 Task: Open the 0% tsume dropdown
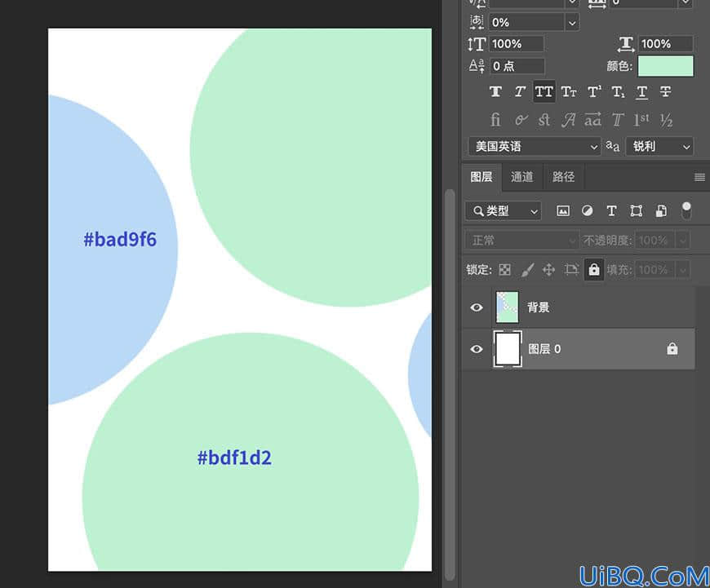pyautogui.click(x=572, y=22)
